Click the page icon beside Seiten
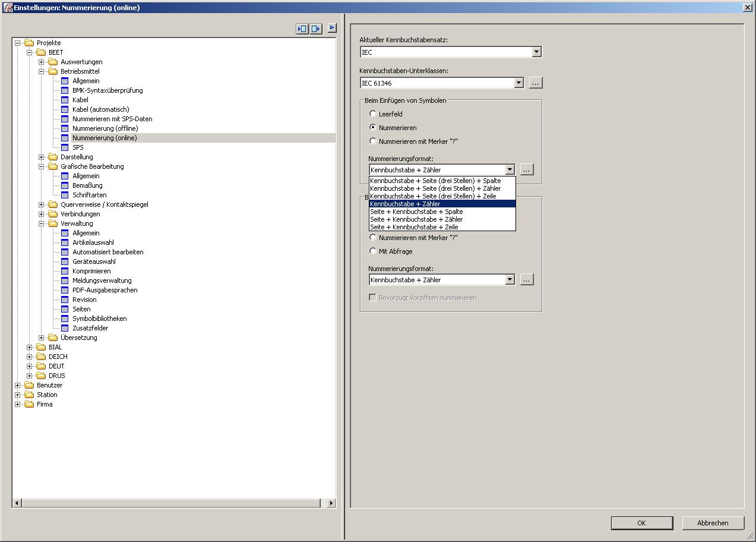 [x=65, y=309]
